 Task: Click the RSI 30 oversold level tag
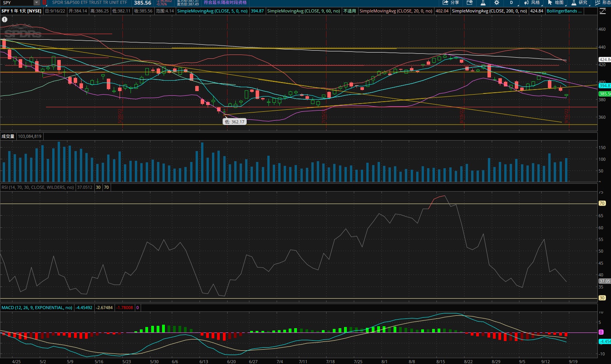click(x=602, y=298)
